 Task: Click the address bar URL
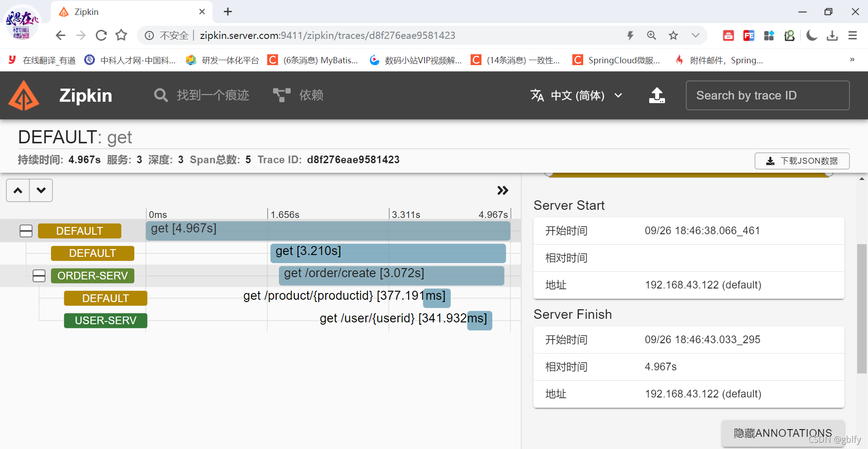point(327,35)
